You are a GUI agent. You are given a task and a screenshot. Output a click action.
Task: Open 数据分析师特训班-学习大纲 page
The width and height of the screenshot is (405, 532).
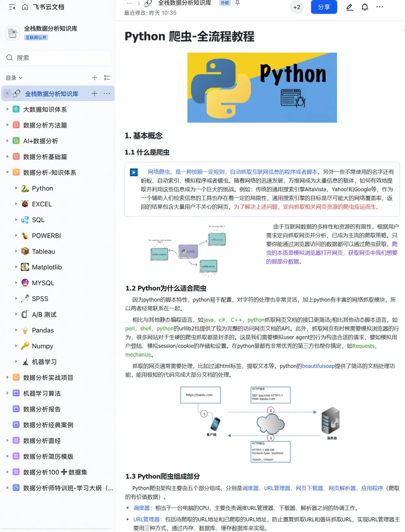coord(68,488)
